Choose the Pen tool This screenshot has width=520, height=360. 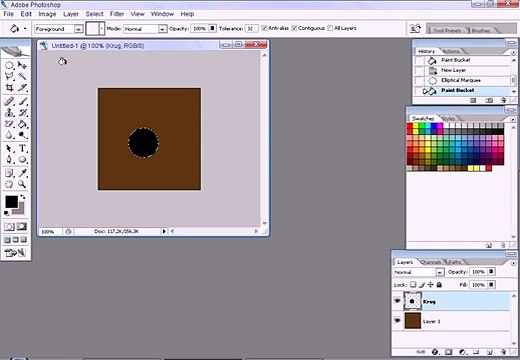[9, 160]
